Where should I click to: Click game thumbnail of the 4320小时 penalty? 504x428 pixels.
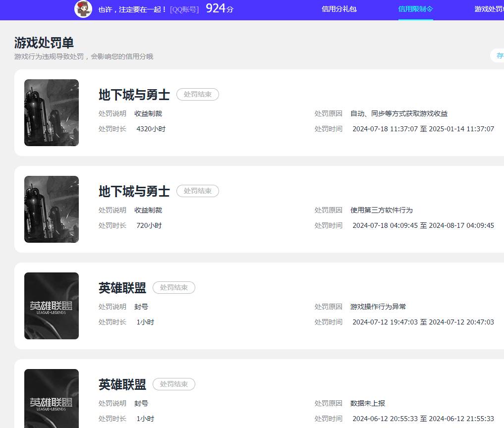tap(52, 113)
